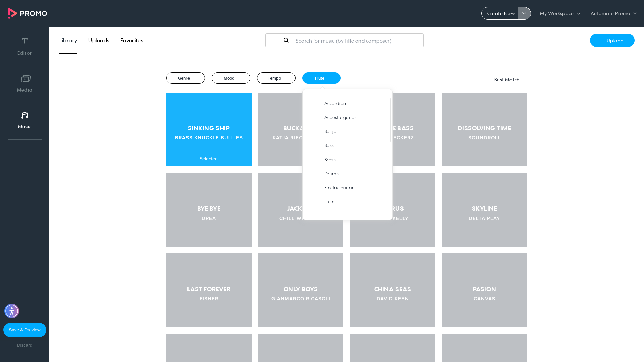This screenshot has height=362, width=644.
Task: Select the Pasion track by Canvas
Action: pos(485,290)
